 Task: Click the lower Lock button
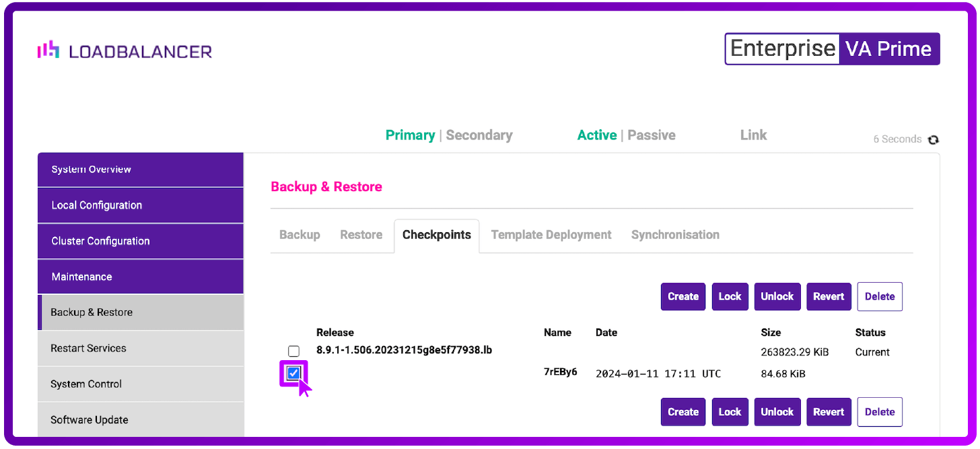(x=730, y=412)
